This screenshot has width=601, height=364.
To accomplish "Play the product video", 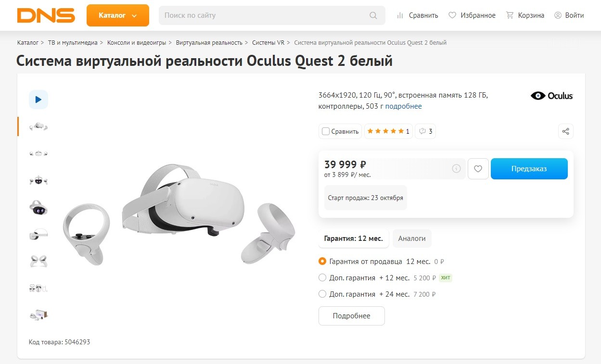I will [38, 100].
